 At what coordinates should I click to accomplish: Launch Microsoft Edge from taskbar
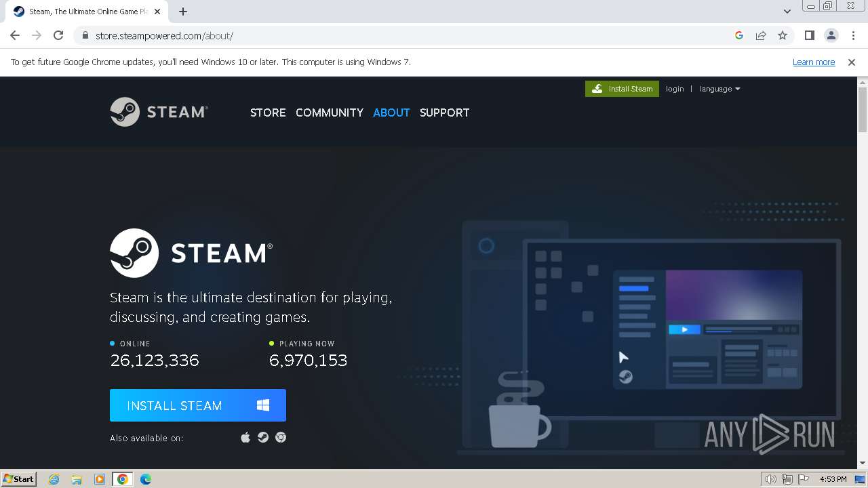146,479
